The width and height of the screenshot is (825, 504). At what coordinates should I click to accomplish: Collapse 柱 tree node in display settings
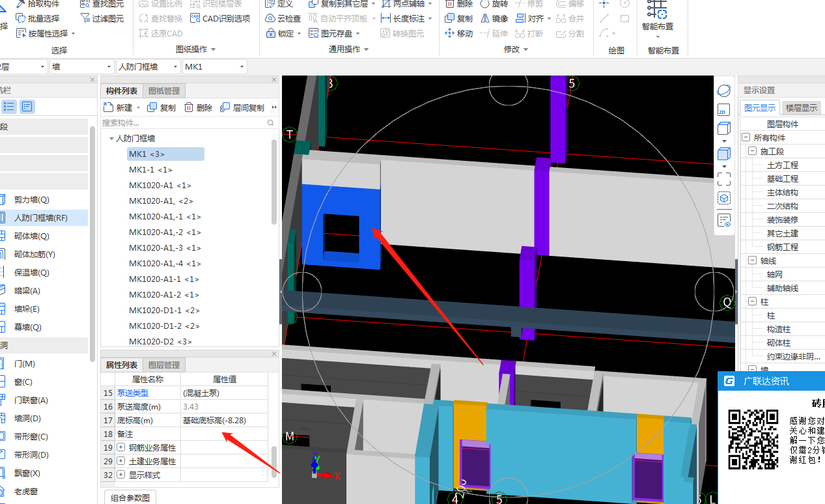click(753, 301)
